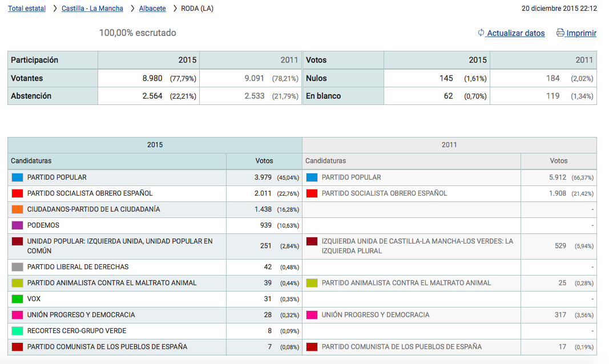Click the gray Partido Liberal de Derechas swatch
609x364 pixels.
coord(18,267)
